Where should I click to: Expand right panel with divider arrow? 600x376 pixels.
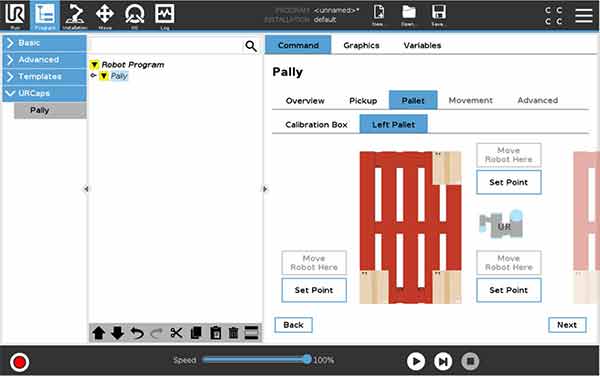tap(266, 189)
